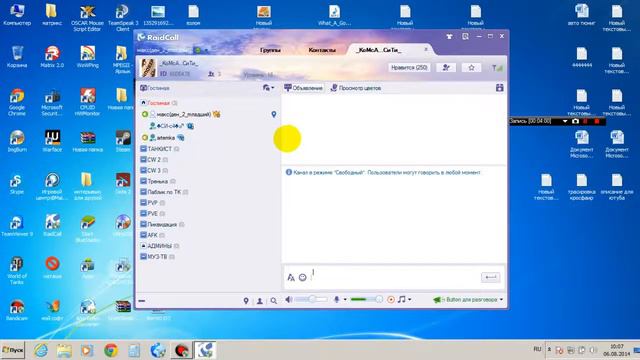Adjust the green microphone volume slider
This screenshot has width=640, height=360.
[x=367, y=300]
